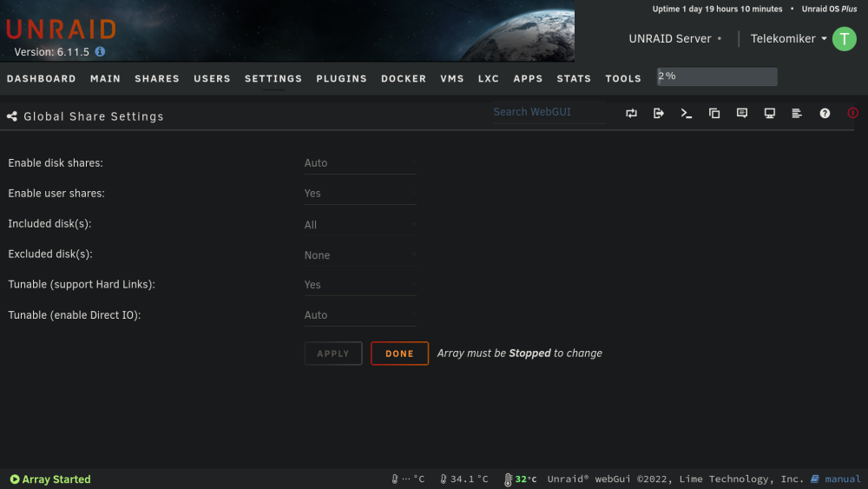Click the logout icon in the toolbar
The width and height of the screenshot is (868, 489).
(658, 113)
